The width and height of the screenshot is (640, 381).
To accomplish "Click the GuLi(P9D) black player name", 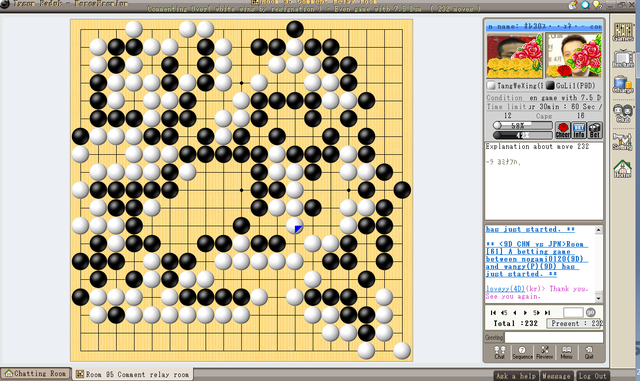I will [576, 86].
